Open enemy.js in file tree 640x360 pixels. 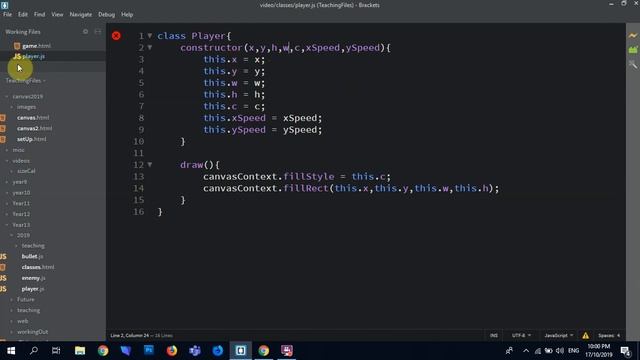pyautogui.click(x=33, y=278)
